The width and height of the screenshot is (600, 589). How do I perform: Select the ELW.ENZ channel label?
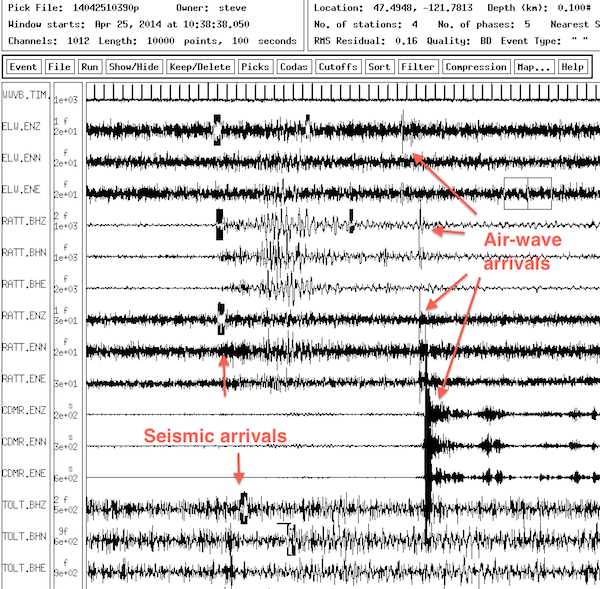[22, 127]
